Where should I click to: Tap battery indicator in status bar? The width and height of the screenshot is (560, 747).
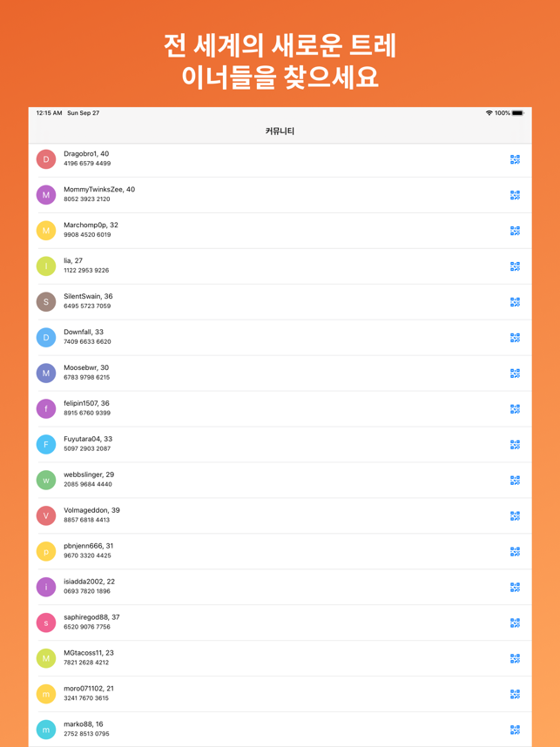tap(517, 113)
